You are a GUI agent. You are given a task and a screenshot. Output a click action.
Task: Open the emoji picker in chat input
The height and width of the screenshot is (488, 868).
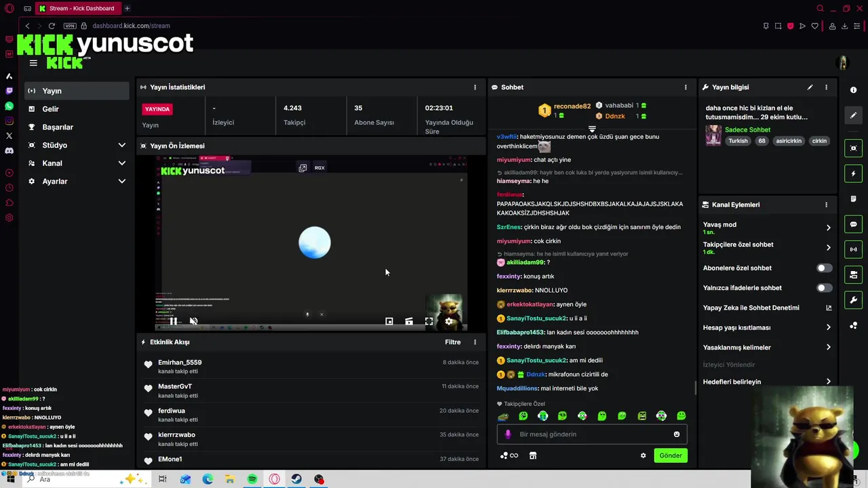(676, 434)
